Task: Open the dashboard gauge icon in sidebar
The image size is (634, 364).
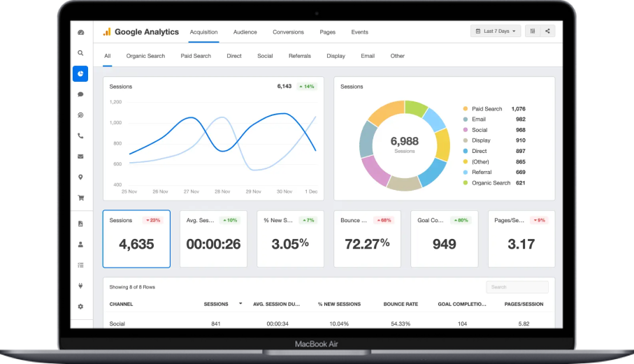Action: 80,32
